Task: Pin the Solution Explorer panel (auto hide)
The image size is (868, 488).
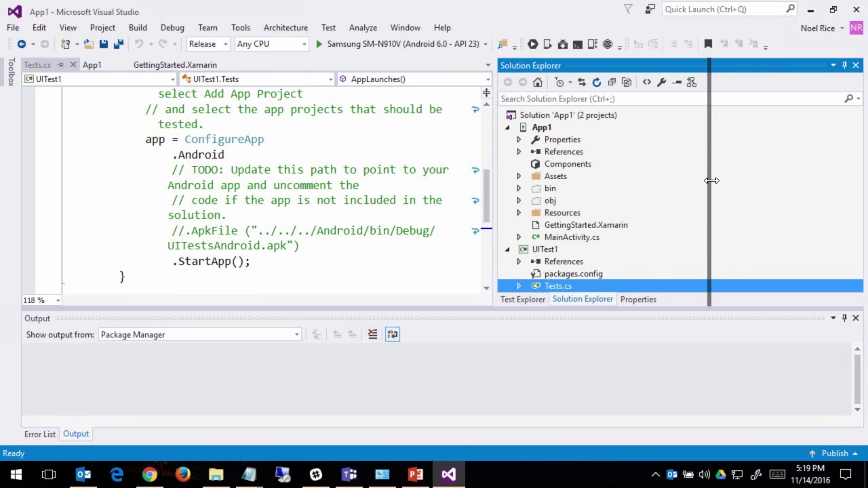Action: (844, 65)
